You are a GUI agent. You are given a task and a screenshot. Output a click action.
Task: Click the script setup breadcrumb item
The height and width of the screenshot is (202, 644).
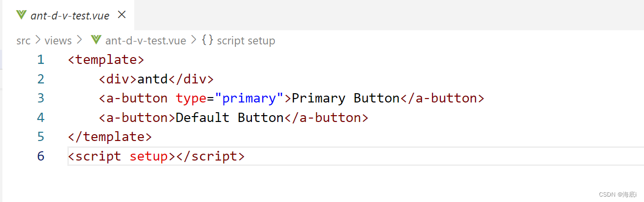click(x=246, y=41)
